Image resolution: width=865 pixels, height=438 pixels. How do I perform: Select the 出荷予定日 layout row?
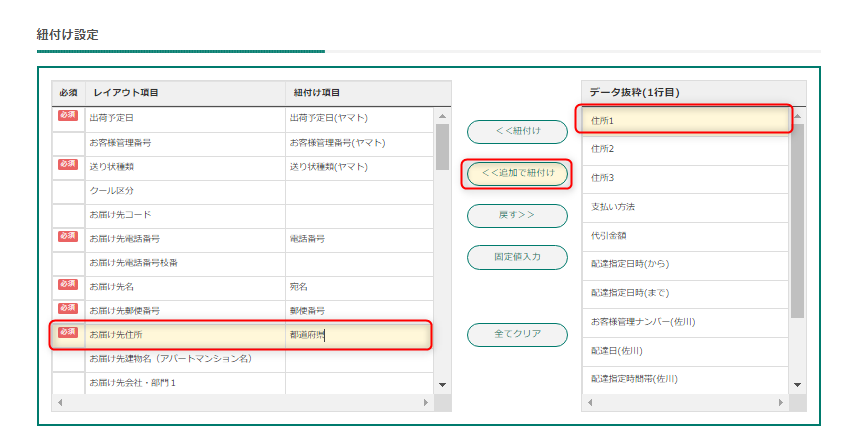click(x=185, y=118)
